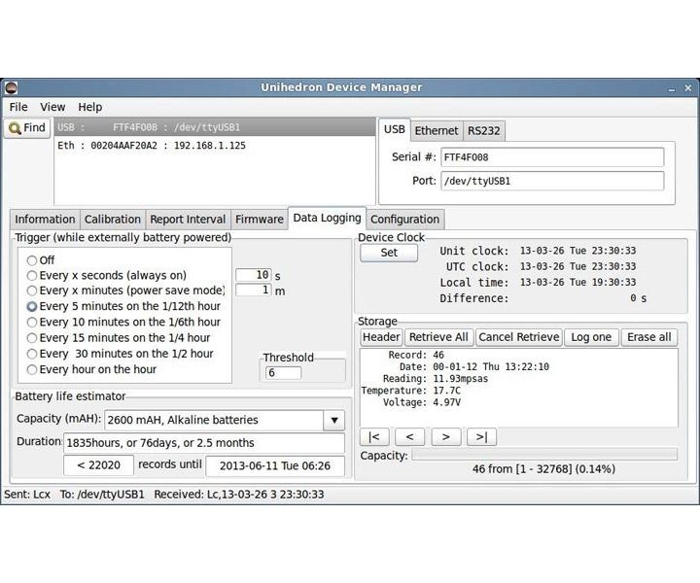Viewport: 700px width, 583px height.
Task: Go to previous record arrow button
Action: click(x=410, y=436)
